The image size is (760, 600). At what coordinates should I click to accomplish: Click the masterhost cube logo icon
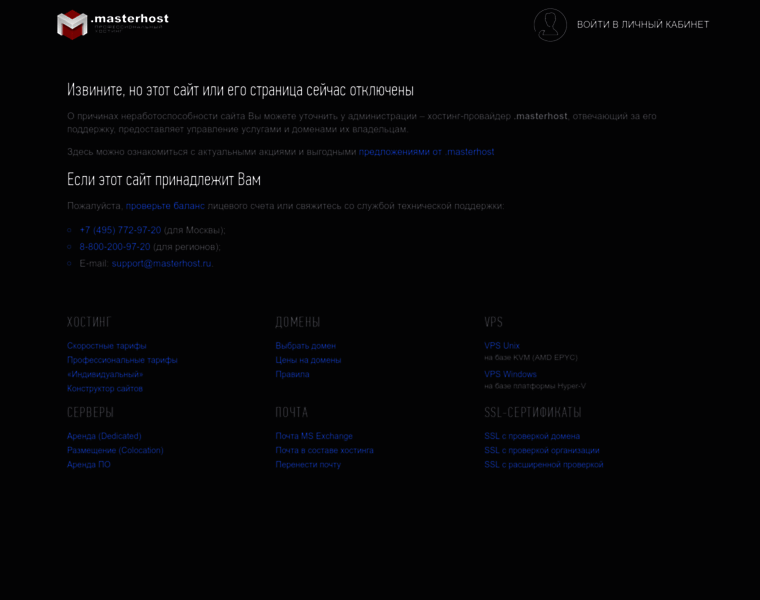pyautogui.click(x=72, y=24)
